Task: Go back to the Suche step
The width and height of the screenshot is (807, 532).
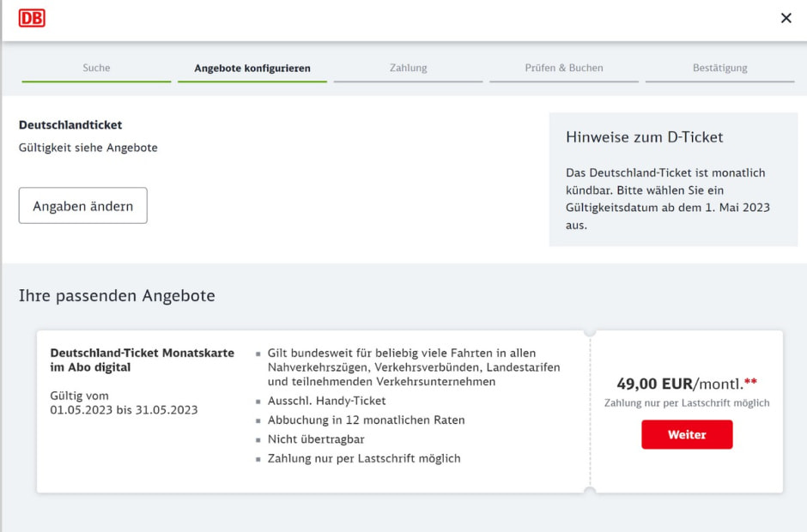Action: click(x=96, y=68)
